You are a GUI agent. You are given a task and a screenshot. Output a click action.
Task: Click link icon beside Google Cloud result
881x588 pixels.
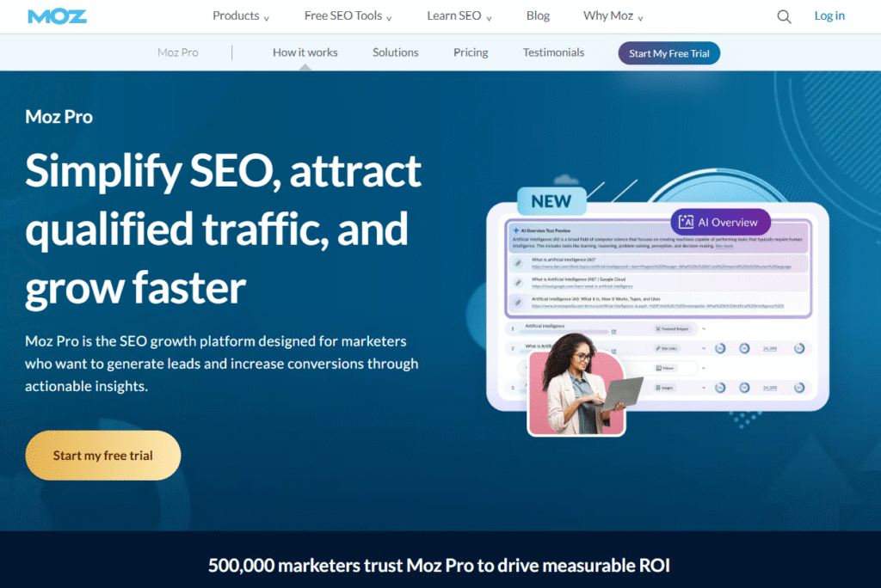click(x=518, y=282)
